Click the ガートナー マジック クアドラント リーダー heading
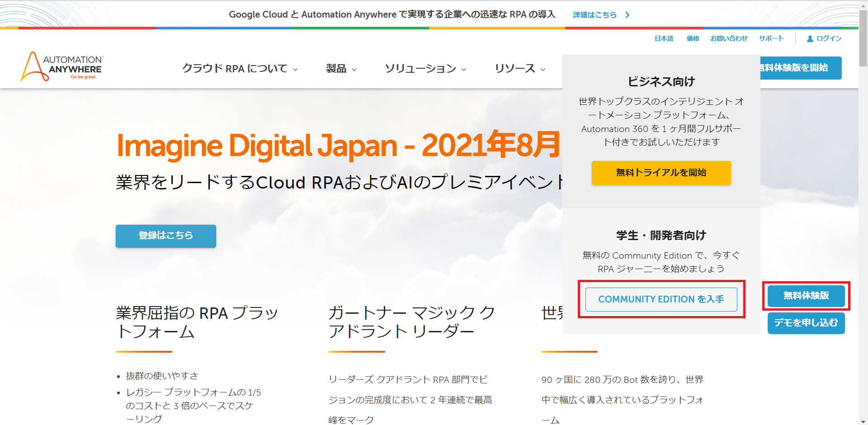 pos(412,322)
